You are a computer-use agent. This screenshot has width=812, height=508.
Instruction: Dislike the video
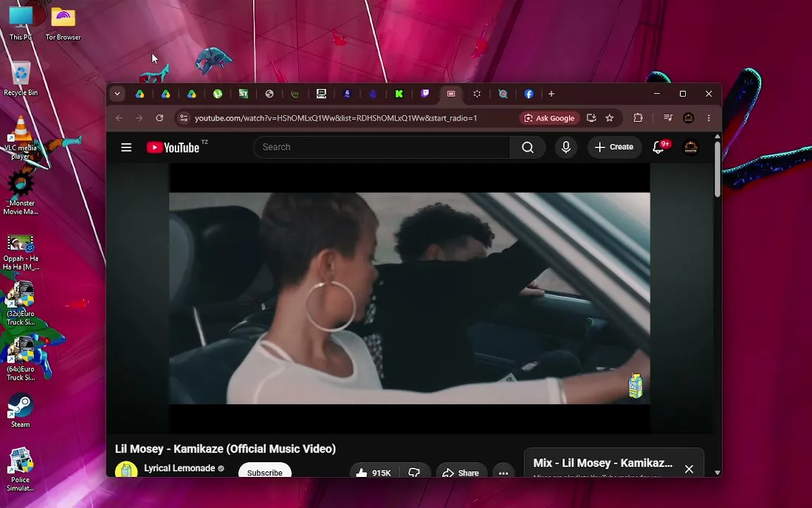(x=414, y=471)
